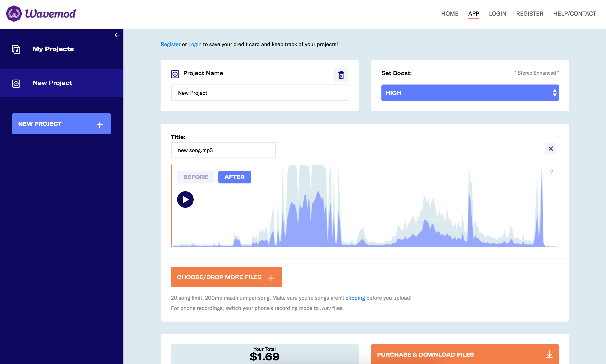Collapse sidebar with the left arrow
The height and width of the screenshot is (364, 606).
[117, 35]
